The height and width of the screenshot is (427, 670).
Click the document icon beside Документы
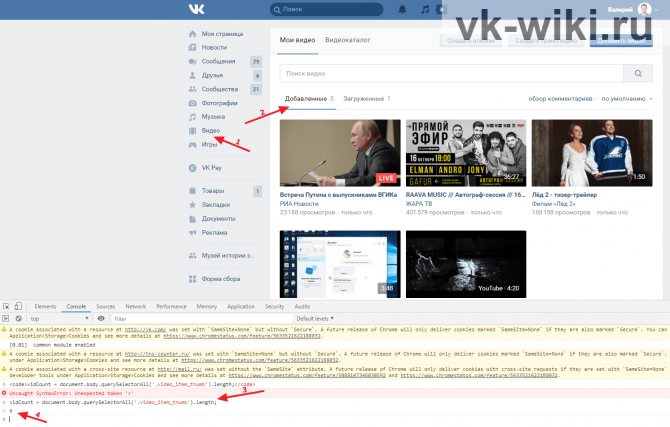coord(193,219)
